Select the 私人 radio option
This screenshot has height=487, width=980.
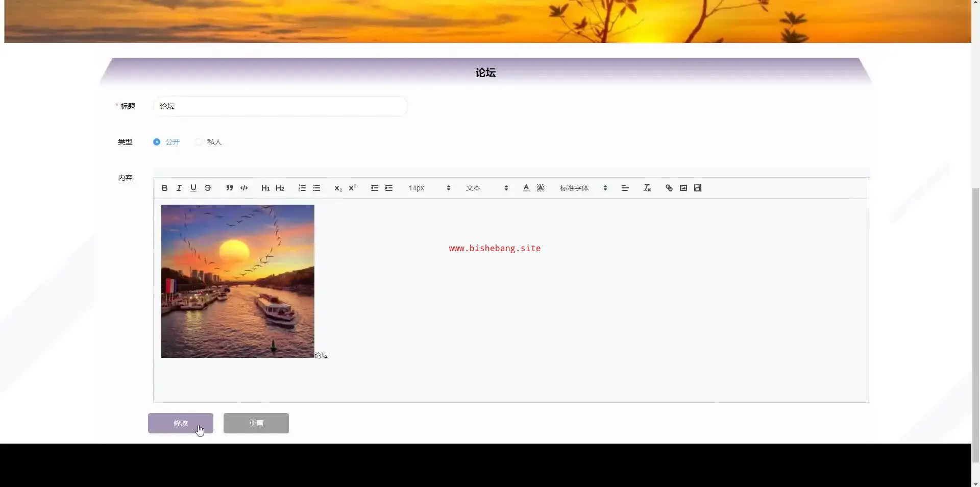(x=199, y=142)
